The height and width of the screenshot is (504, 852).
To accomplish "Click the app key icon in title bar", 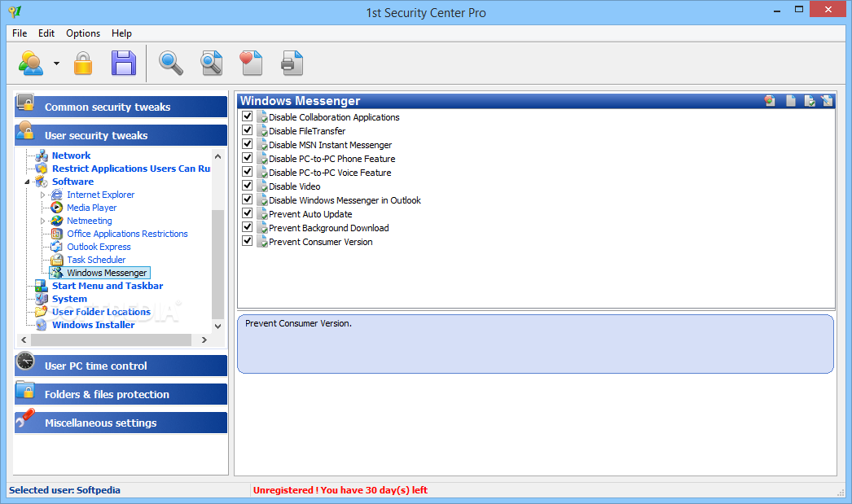I will click(15, 11).
